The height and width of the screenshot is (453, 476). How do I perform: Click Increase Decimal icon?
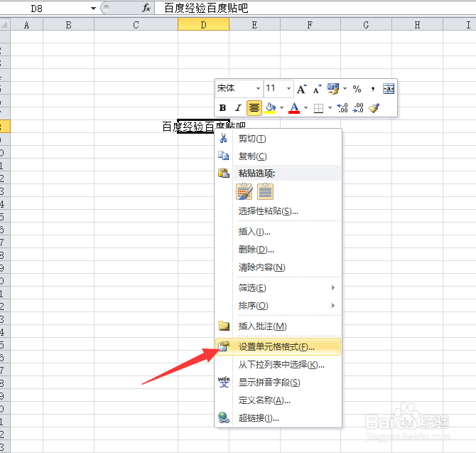[x=342, y=108]
